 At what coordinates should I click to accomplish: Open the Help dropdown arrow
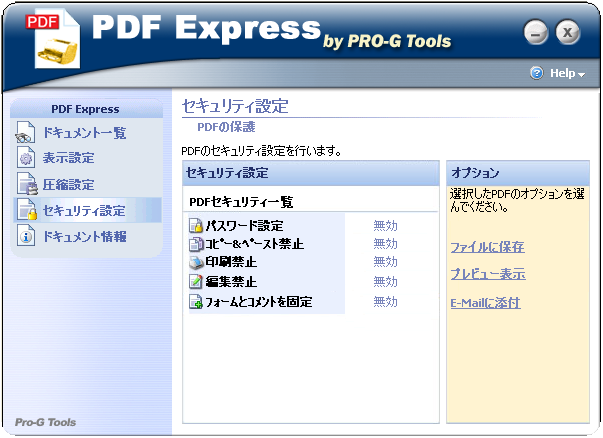581,75
